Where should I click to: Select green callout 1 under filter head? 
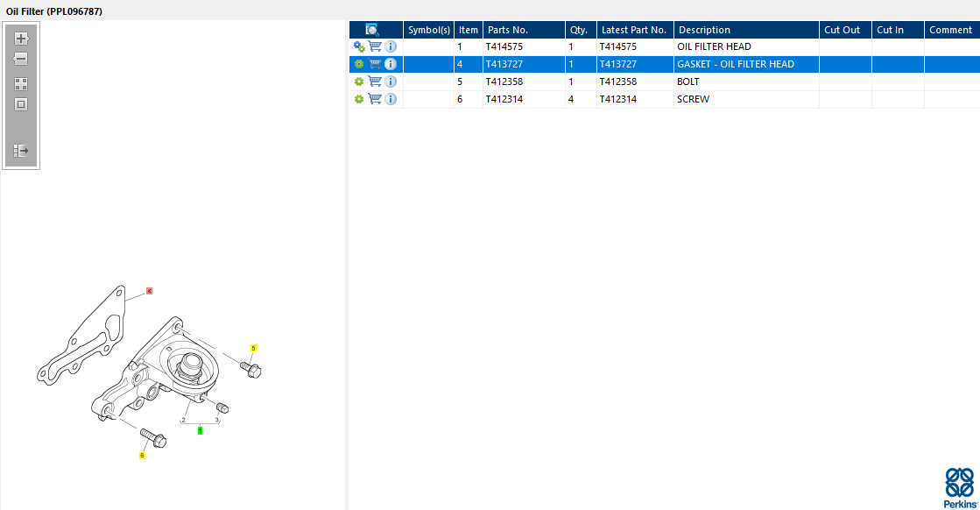tap(200, 430)
